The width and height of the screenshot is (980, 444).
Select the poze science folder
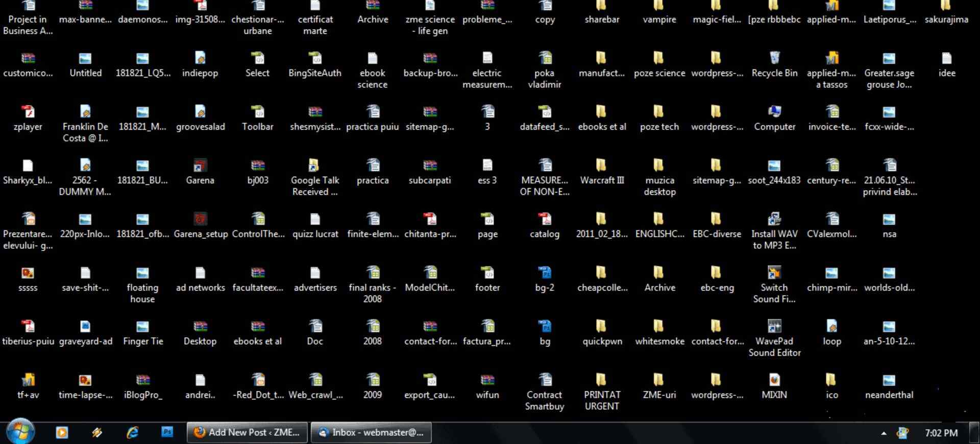point(659,64)
